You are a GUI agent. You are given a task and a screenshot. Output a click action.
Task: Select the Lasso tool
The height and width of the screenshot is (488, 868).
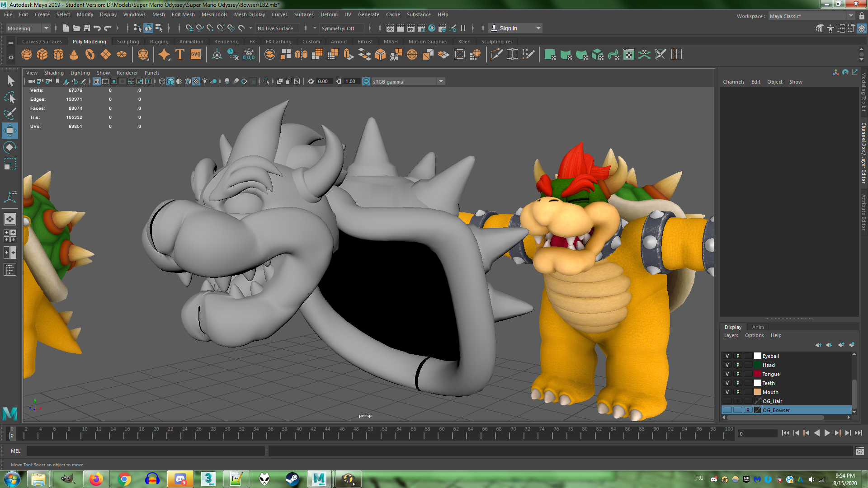[10, 98]
